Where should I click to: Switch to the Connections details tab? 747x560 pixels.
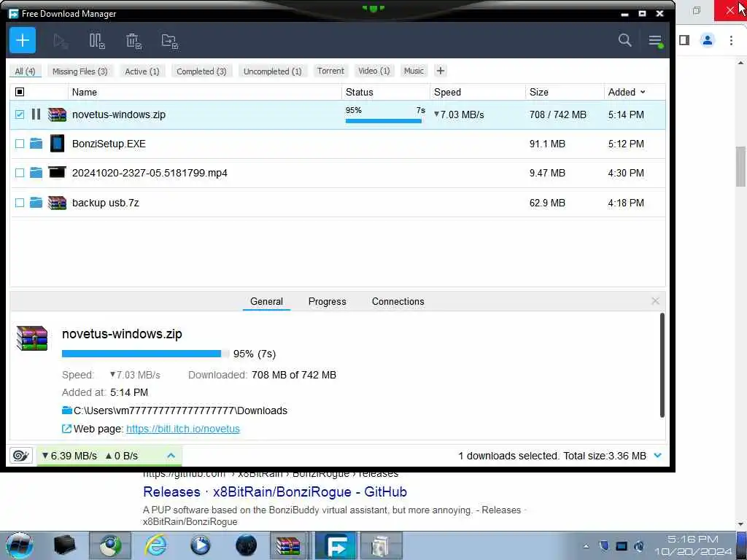coord(398,301)
